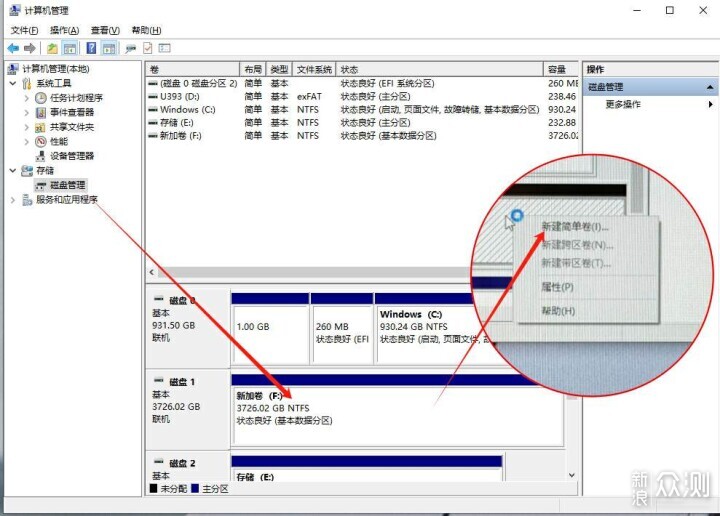Viewport: 720px width, 516px height.
Task: Collapse the 存储 tree node
Action: coord(13,170)
